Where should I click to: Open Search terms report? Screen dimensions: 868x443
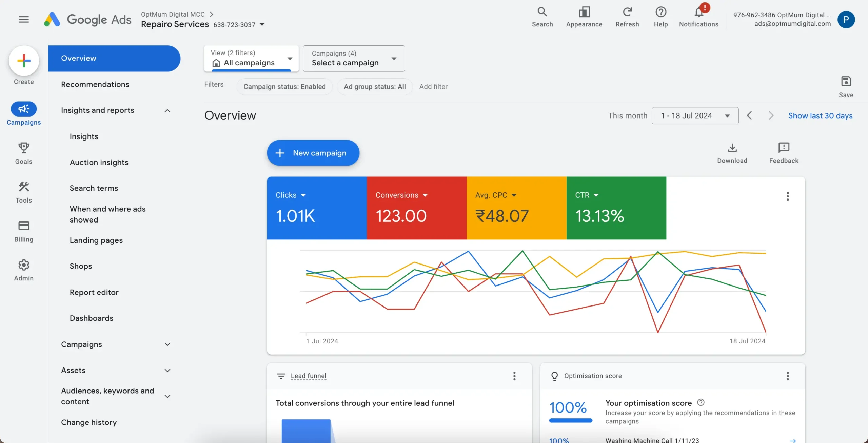pyautogui.click(x=94, y=188)
